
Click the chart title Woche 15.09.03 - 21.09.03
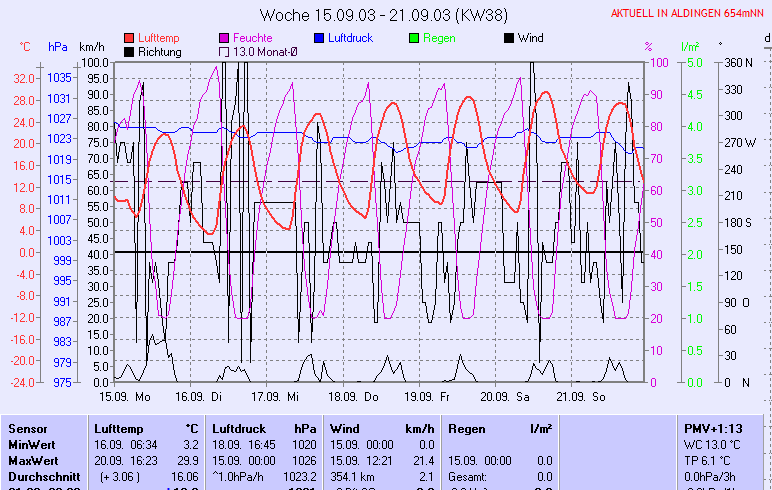(382, 15)
